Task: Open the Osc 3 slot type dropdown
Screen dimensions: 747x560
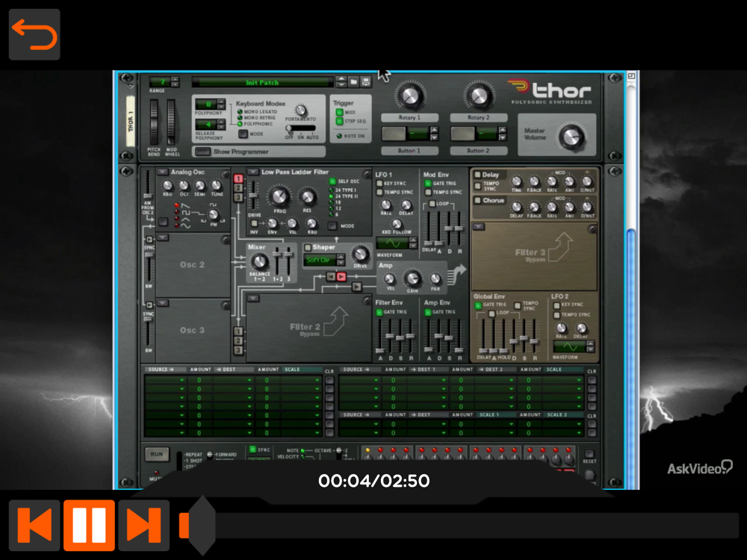Action: (162, 303)
